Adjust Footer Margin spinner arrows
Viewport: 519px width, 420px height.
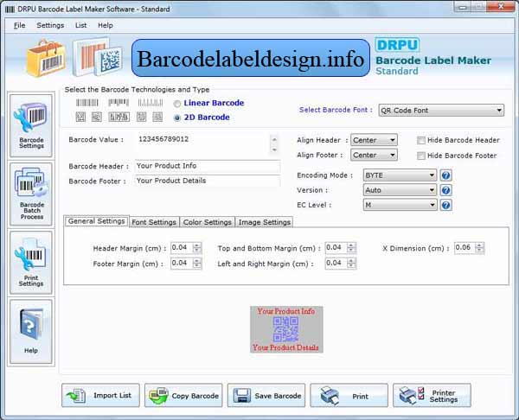point(197,264)
